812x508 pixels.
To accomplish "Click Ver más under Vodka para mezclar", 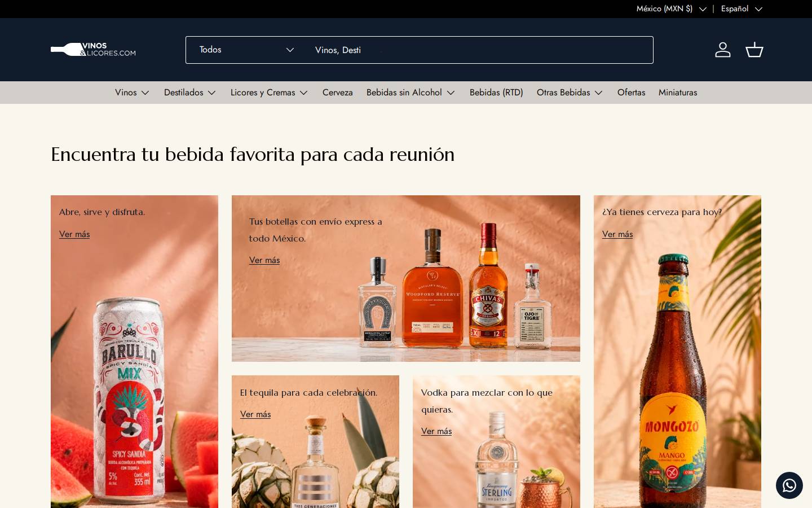I will [436, 431].
